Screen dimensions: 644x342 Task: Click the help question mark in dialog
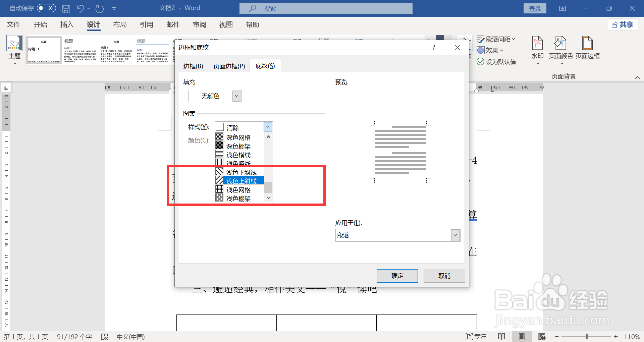[x=434, y=48]
